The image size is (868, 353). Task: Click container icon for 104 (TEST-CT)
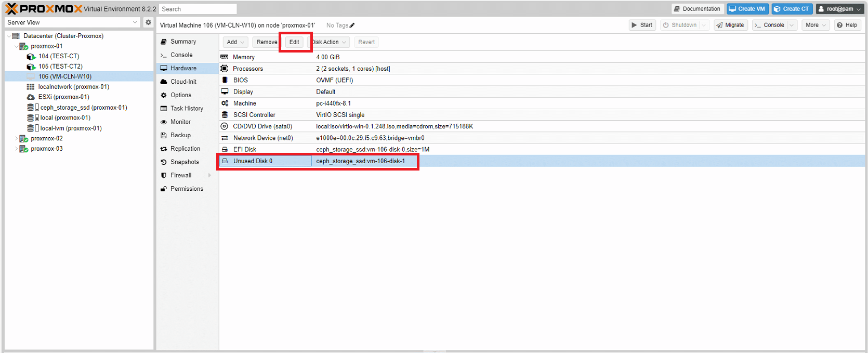point(31,56)
